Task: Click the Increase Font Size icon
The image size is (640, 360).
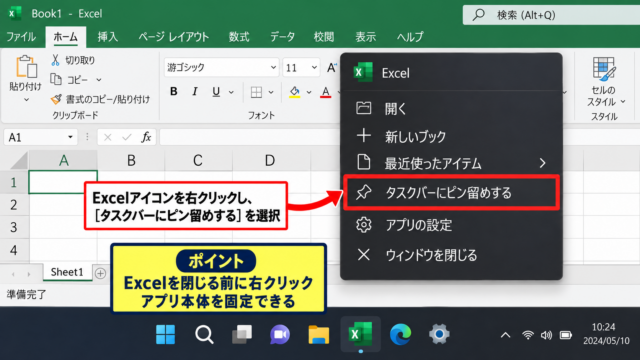Action: [x=331, y=67]
